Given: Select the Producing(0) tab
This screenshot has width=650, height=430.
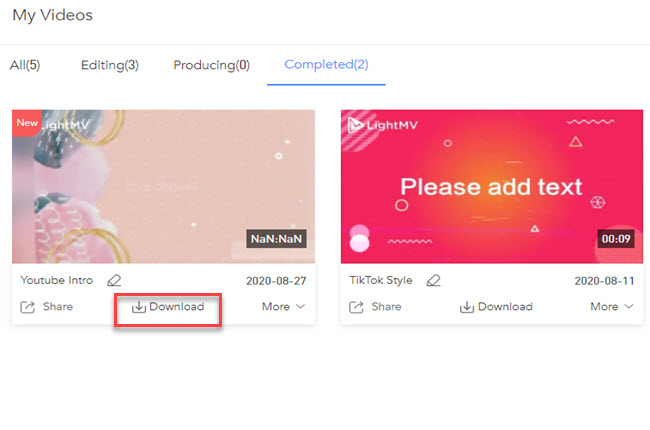Looking at the screenshot, I should coord(211,65).
